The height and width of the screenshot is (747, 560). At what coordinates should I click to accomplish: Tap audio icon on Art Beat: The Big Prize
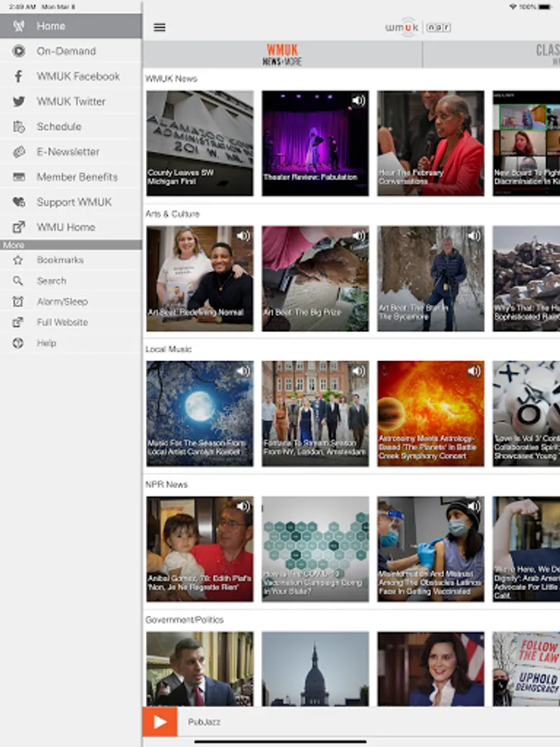(358, 236)
